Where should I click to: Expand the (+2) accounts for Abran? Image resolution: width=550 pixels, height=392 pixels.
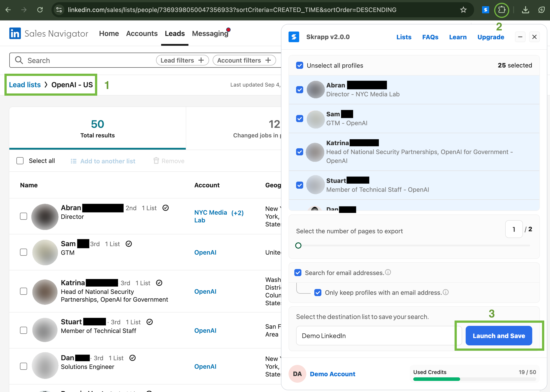pyautogui.click(x=237, y=213)
